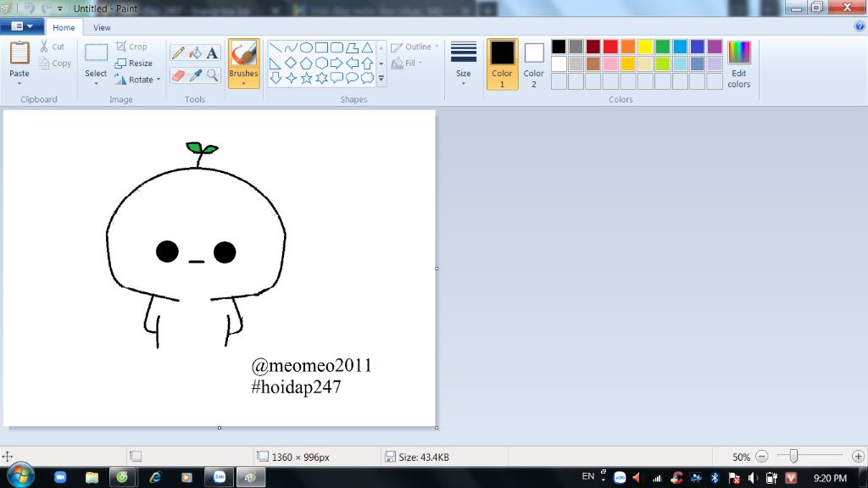Image resolution: width=868 pixels, height=488 pixels.
Task: Choose the Pentagon shape
Action: click(x=306, y=63)
